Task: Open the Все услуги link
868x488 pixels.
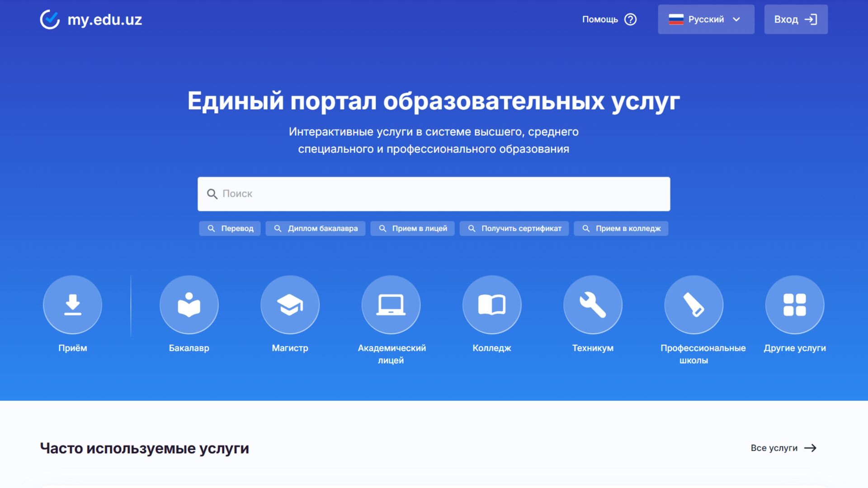Action: [x=783, y=448]
